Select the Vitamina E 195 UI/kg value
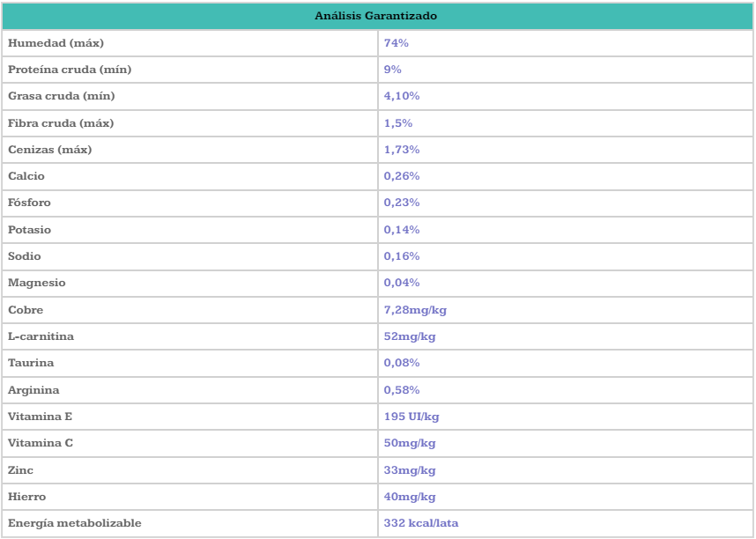Image resolution: width=756 pixels, height=539 pixels. [411, 417]
